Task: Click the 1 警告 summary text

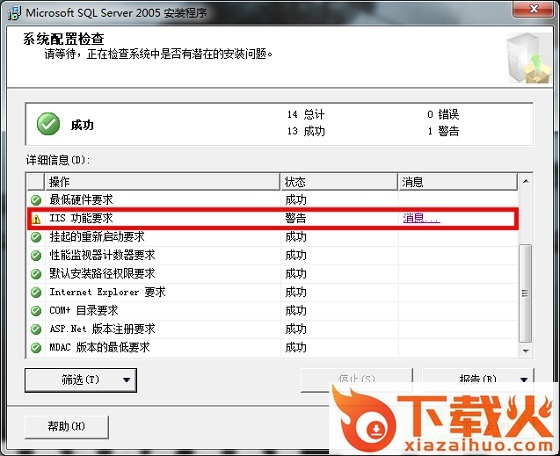Action: 444,131
